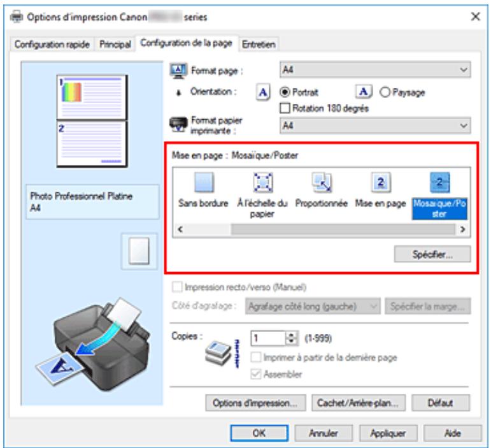Click the printer icon in title bar
Screen dimensions: 491x448
[17, 17]
